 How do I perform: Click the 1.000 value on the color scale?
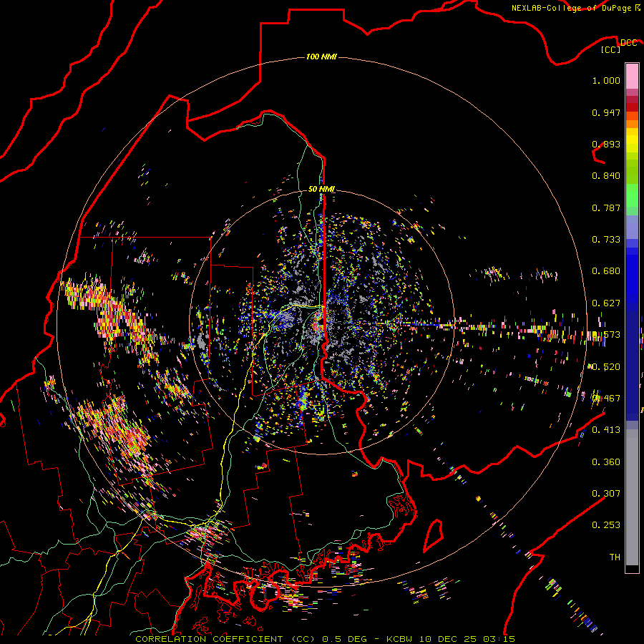pos(606,80)
